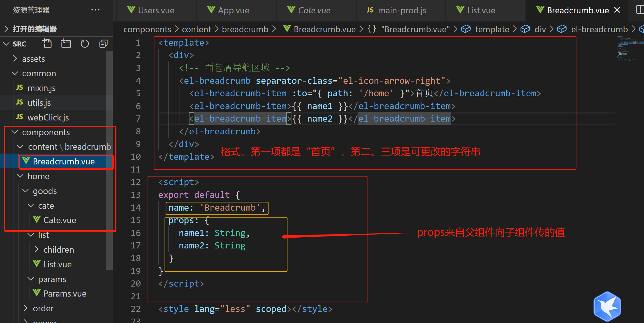644x323 pixels.
Task: Click the explorer panel vertical scrollbar
Action: [109, 160]
